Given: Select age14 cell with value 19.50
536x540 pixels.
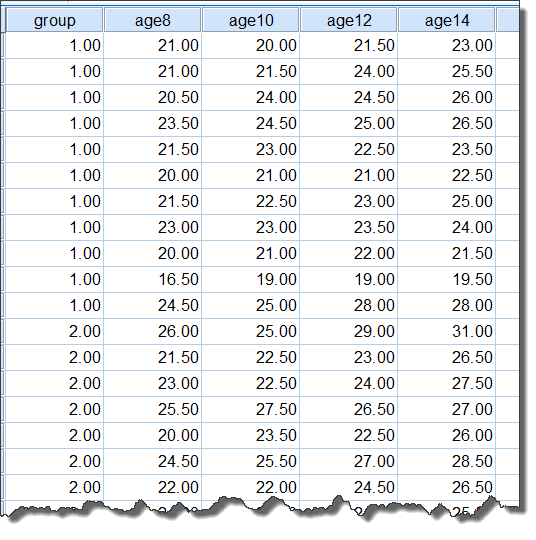Looking at the screenshot, I should click(x=447, y=279).
